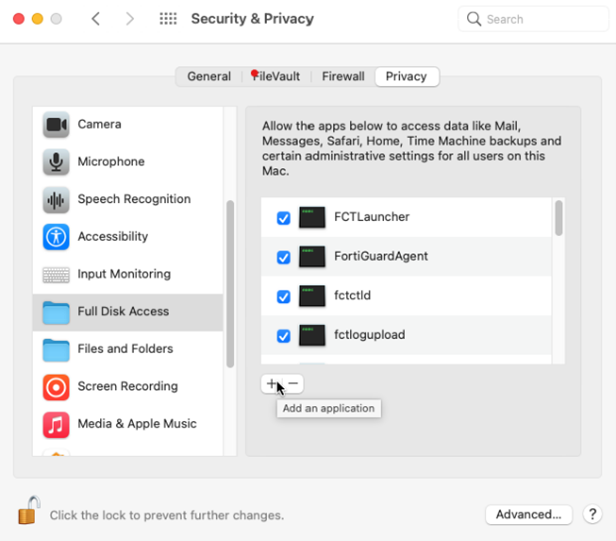Viewport: 616px width, 541px height.
Task: Open the Accessibility privacy section
Action: 112,237
